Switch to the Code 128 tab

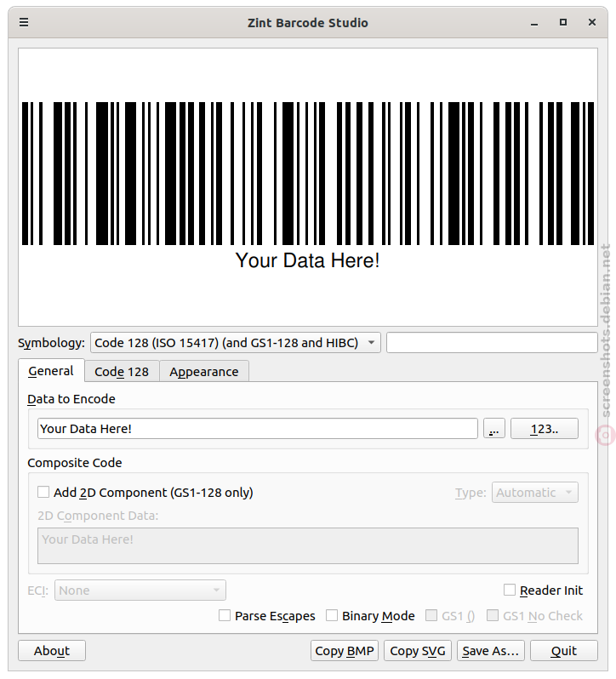(x=122, y=372)
